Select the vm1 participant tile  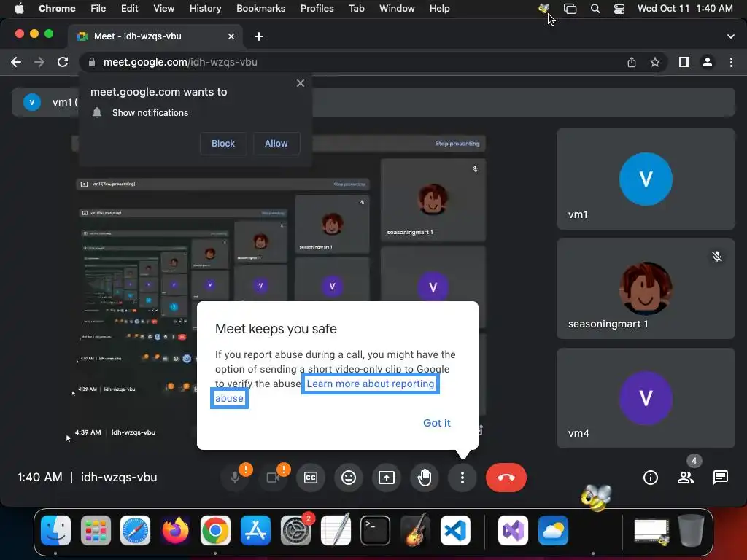[646, 179]
